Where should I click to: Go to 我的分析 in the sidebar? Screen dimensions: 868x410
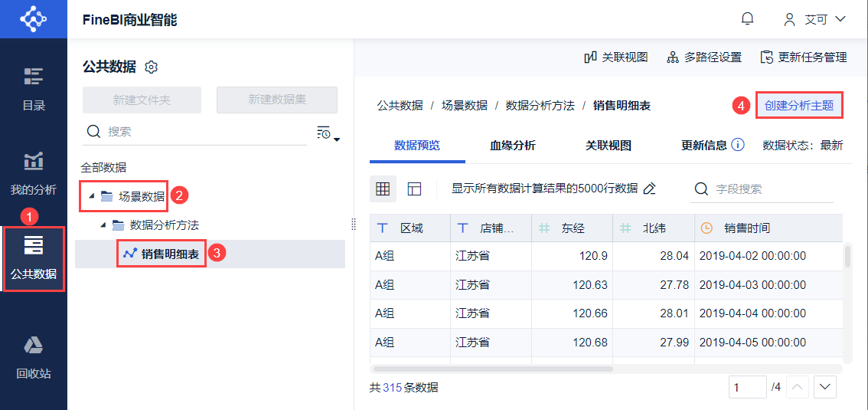point(33,173)
